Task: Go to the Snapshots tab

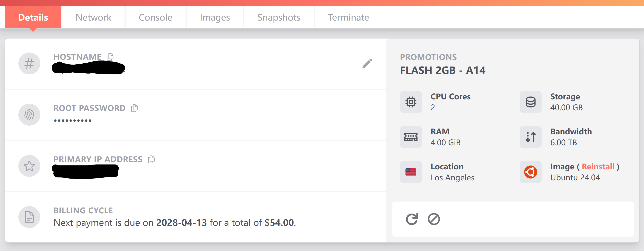Action: (279, 17)
